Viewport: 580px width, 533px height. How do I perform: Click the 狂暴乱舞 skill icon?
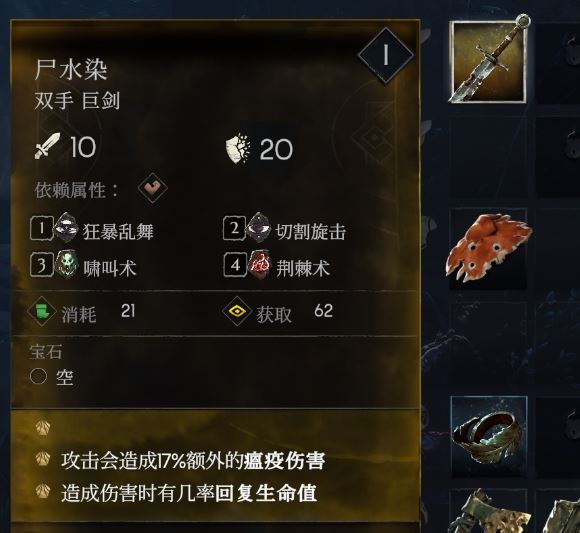pyautogui.click(x=66, y=226)
